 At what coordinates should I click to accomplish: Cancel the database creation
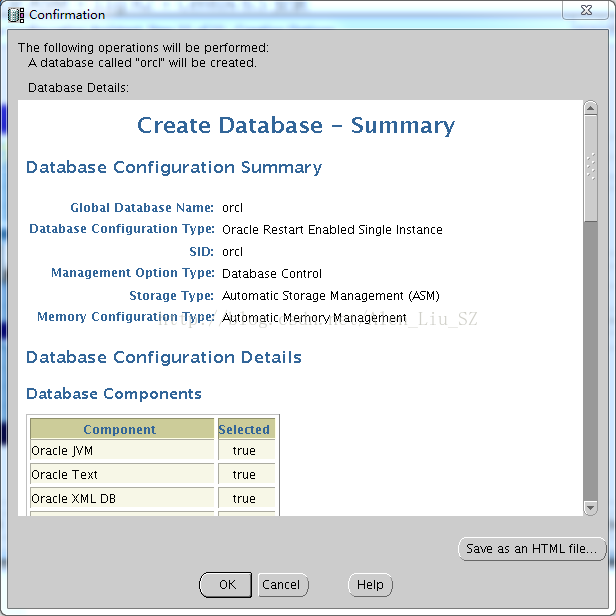282,585
